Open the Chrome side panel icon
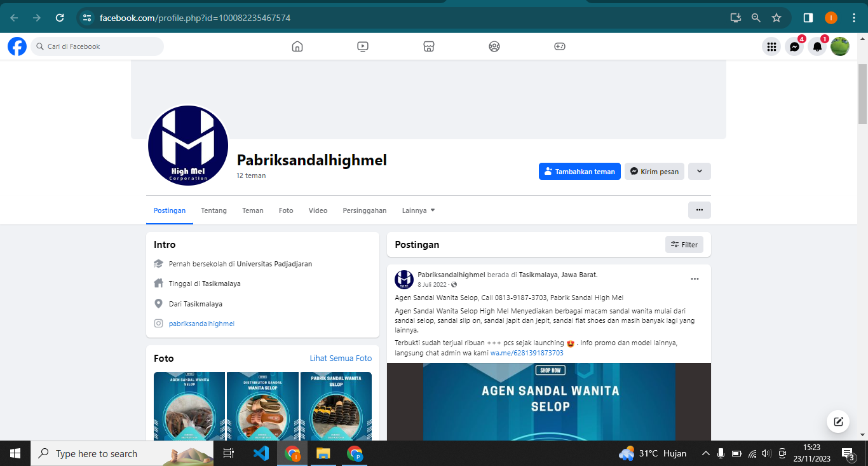Viewport: 868px width, 466px height. tap(808, 18)
